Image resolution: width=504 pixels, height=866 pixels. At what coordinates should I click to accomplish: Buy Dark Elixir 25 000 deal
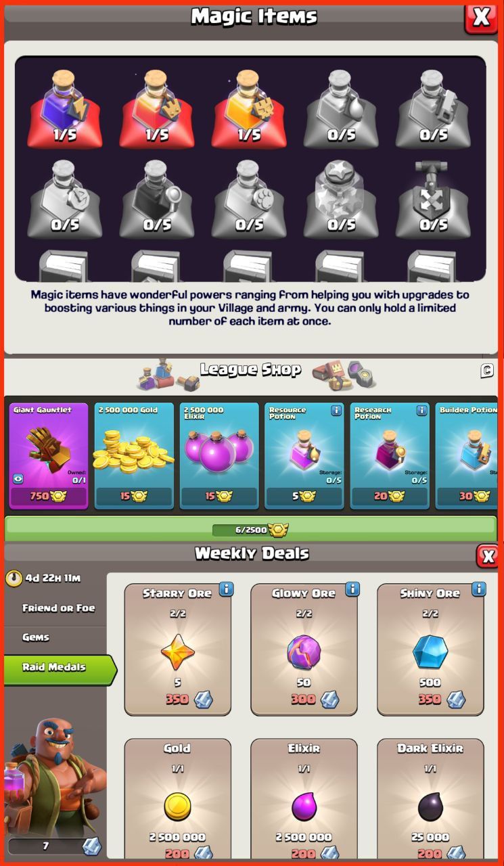(x=430, y=799)
